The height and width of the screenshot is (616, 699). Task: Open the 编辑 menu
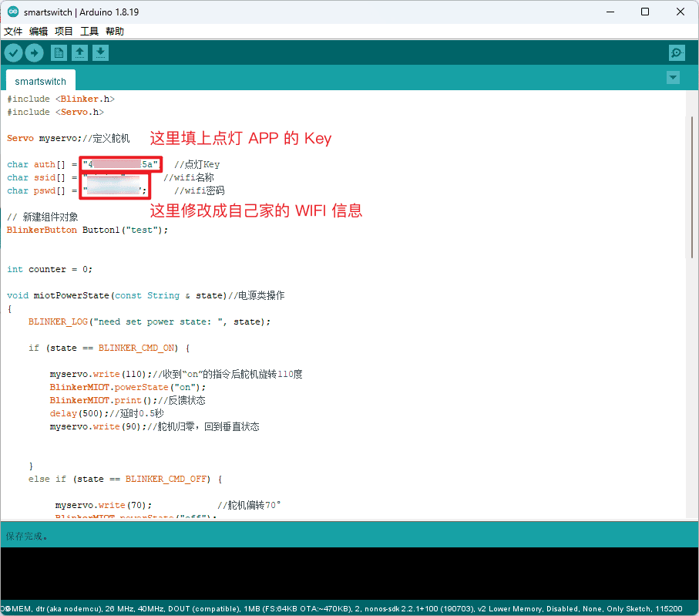(39, 31)
